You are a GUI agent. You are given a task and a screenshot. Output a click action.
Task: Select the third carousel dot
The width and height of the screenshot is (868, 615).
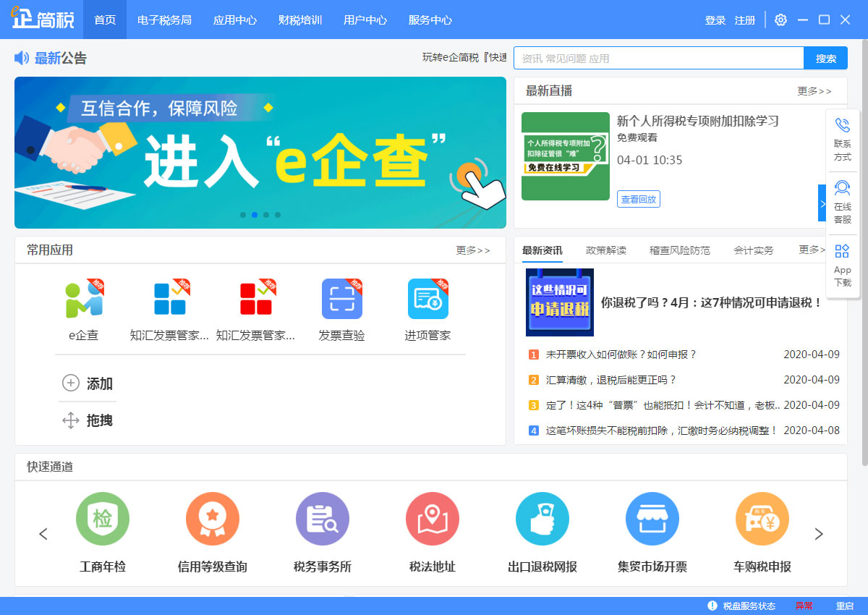(x=266, y=214)
